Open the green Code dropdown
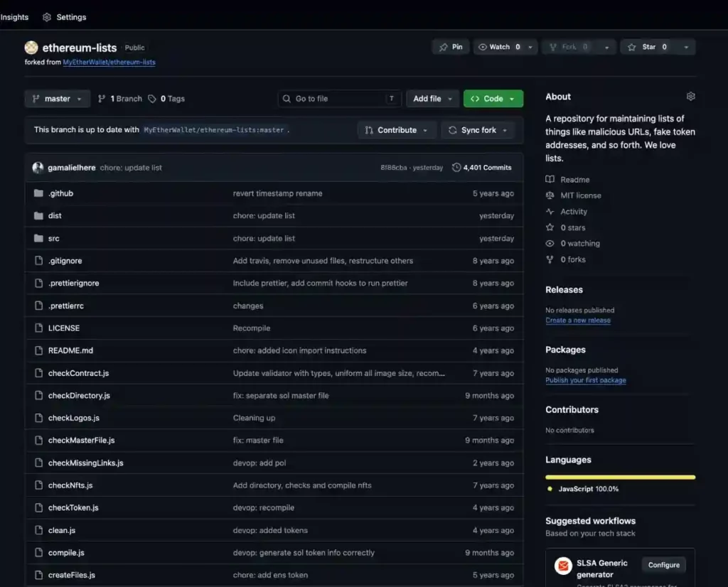The width and height of the screenshot is (728, 587). tap(493, 98)
